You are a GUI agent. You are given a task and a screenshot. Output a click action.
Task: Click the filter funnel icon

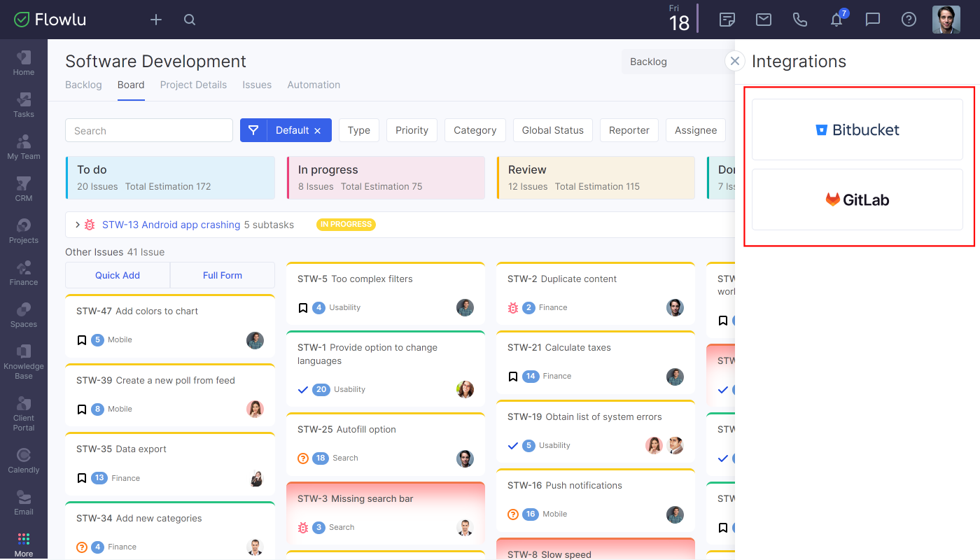pyautogui.click(x=253, y=130)
